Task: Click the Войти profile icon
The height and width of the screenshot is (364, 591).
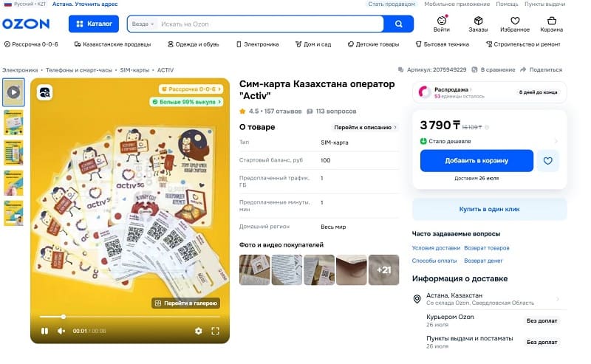Action: (x=442, y=21)
